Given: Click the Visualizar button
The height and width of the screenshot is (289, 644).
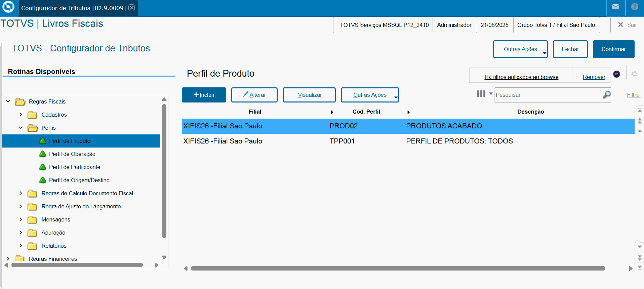Looking at the screenshot, I should [x=309, y=95].
